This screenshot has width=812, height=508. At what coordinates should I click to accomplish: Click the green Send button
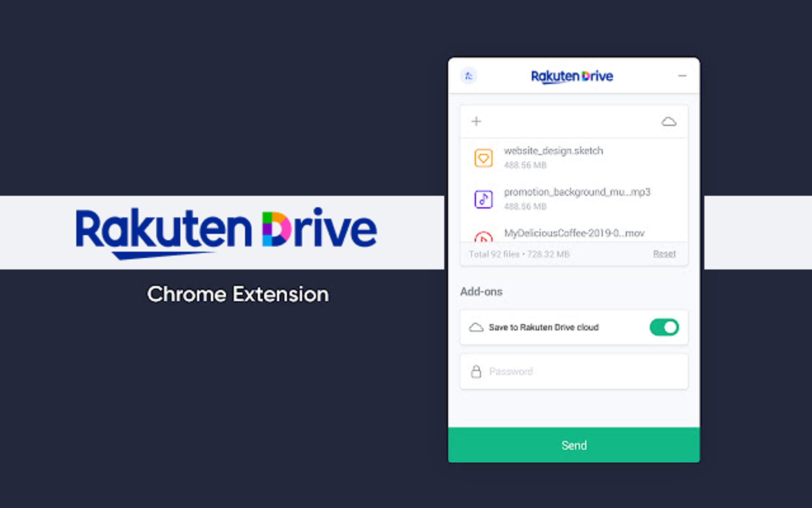574,445
